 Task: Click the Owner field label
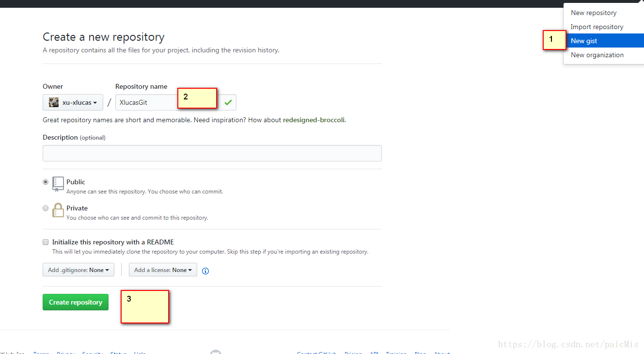click(x=53, y=86)
